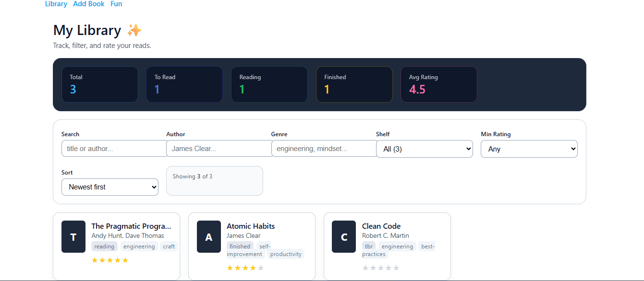Select the 'finished' tag on Atomic Habits
This screenshot has height=281, width=644.
[x=240, y=246]
